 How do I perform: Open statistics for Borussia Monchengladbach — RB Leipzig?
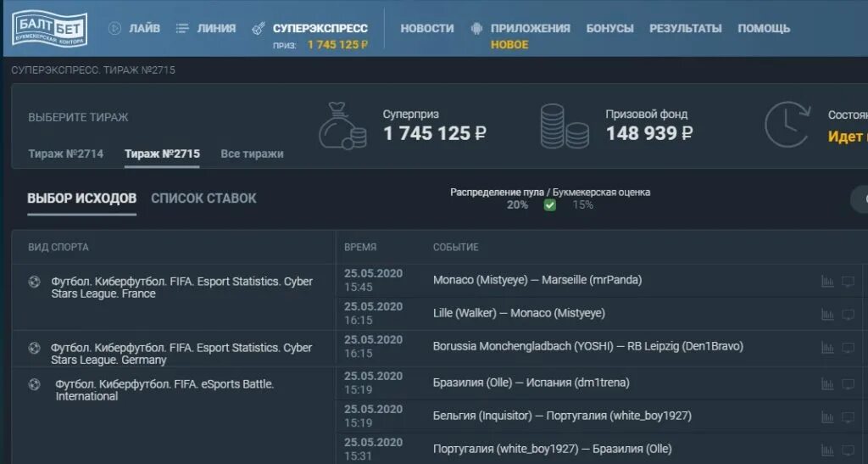pyautogui.click(x=827, y=348)
